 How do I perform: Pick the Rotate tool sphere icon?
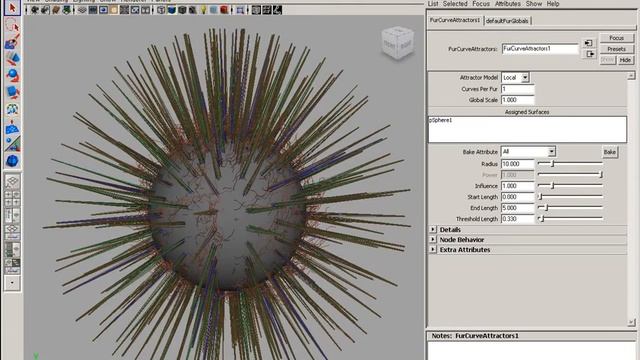click(x=12, y=76)
